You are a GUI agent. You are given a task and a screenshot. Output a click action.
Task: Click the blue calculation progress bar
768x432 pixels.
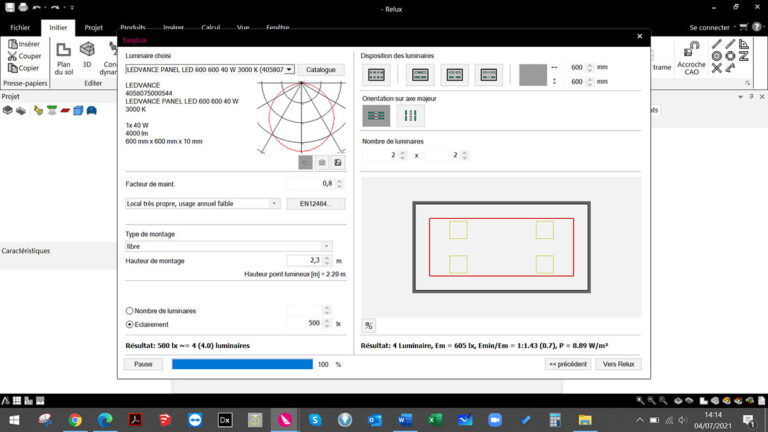pyautogui.click(x=243, y=364)
